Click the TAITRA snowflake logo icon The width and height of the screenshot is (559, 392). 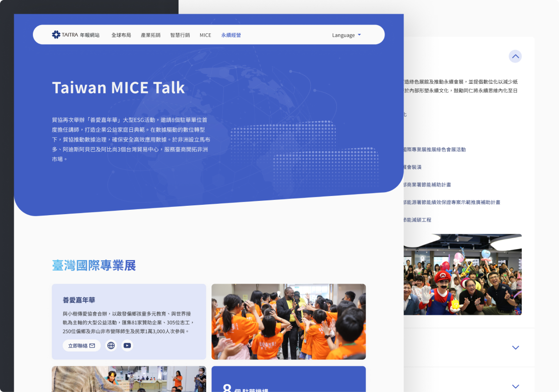tap(56, 35)
